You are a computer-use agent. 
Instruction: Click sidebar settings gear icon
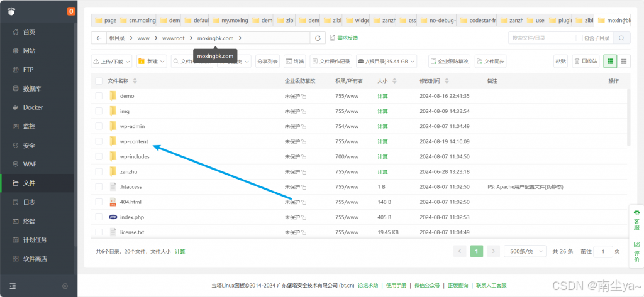65,286
